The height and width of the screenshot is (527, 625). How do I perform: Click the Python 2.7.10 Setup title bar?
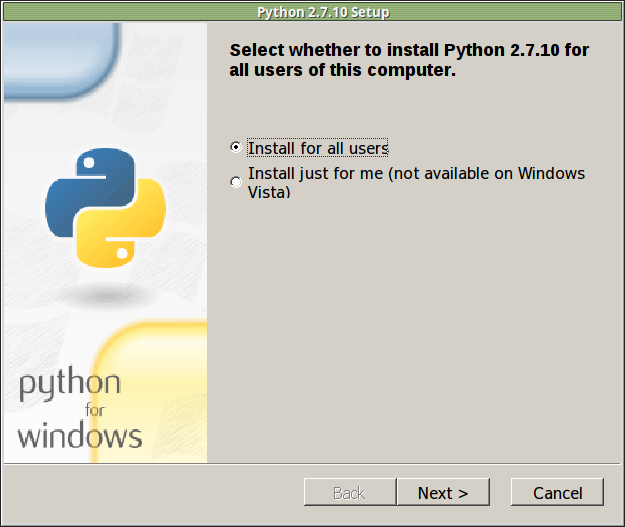point(312,12)
